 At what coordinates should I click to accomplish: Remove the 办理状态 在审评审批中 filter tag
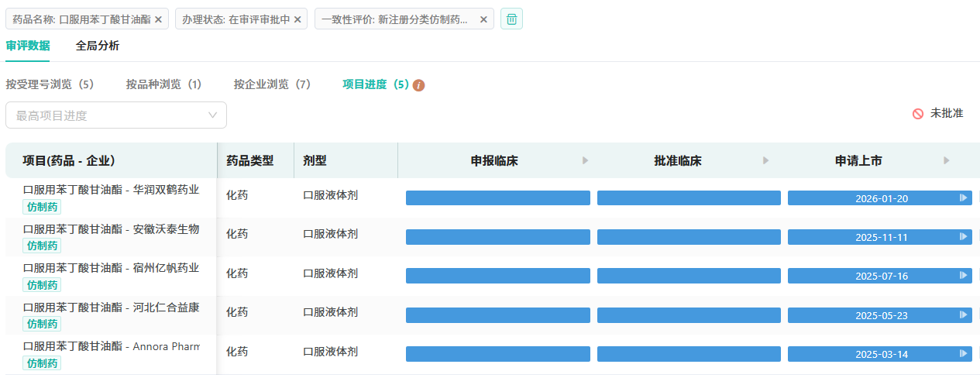coord(297,19)
